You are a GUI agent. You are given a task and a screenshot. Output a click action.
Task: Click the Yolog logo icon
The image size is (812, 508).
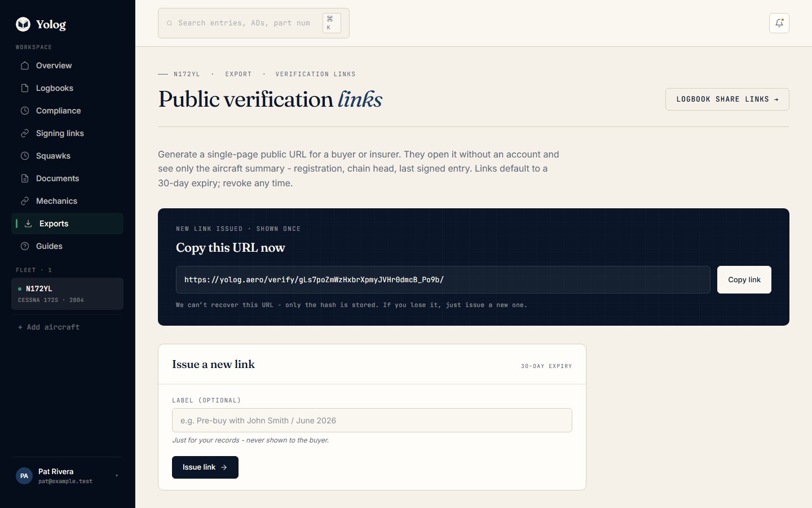click(23, 24)
